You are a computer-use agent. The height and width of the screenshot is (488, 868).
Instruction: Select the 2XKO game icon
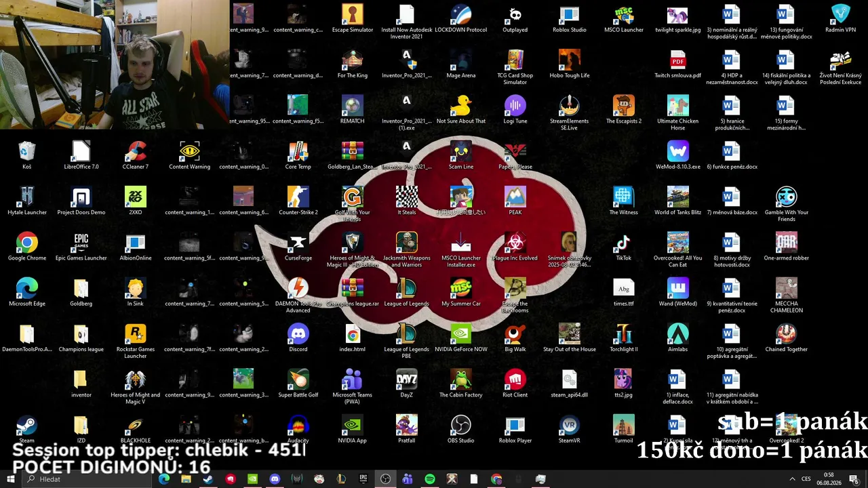click(x=136, y=197)
